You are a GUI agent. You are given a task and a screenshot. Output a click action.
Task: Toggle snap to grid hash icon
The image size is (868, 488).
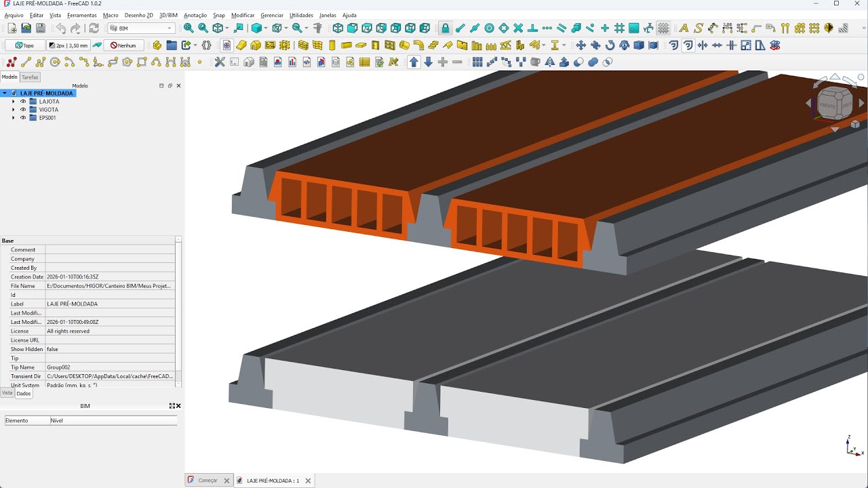[619, 28]
